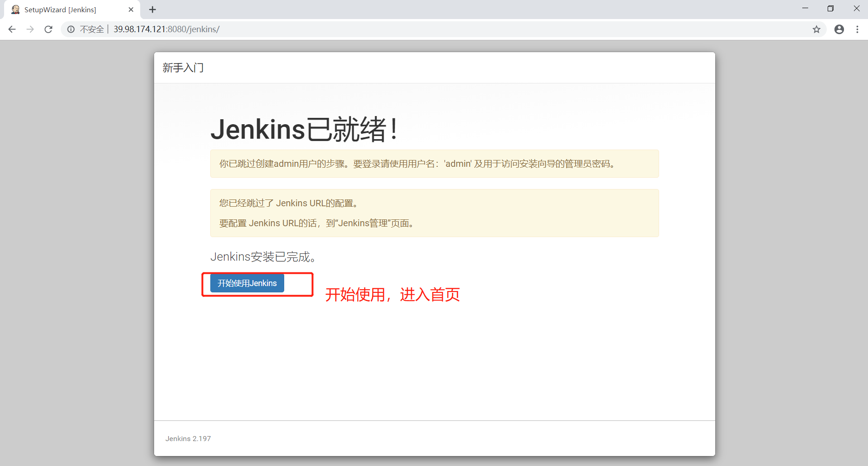The image size is (868, 466).
Task: Open the Chrome profile account icon
Action: [839, 29]
